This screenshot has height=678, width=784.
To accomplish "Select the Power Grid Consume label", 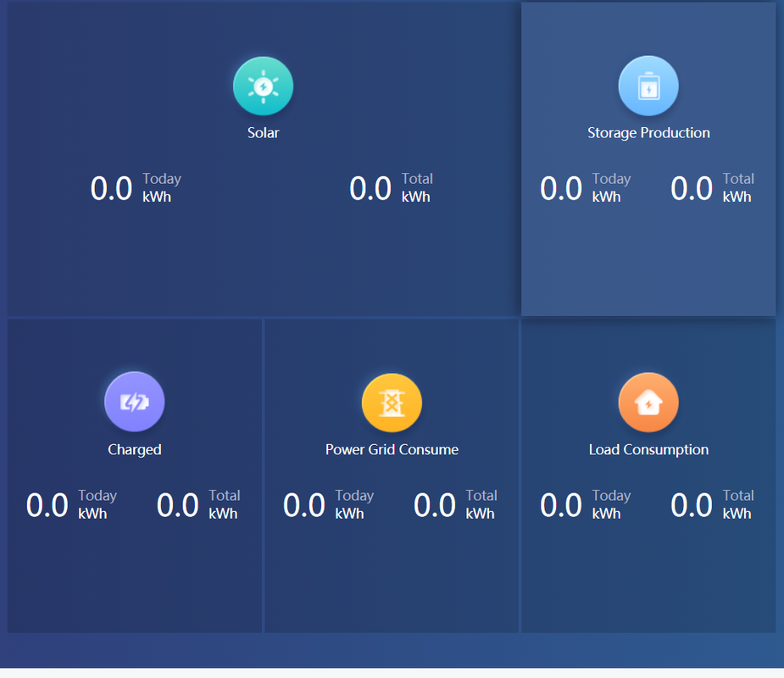I will [x=392, y=449].
